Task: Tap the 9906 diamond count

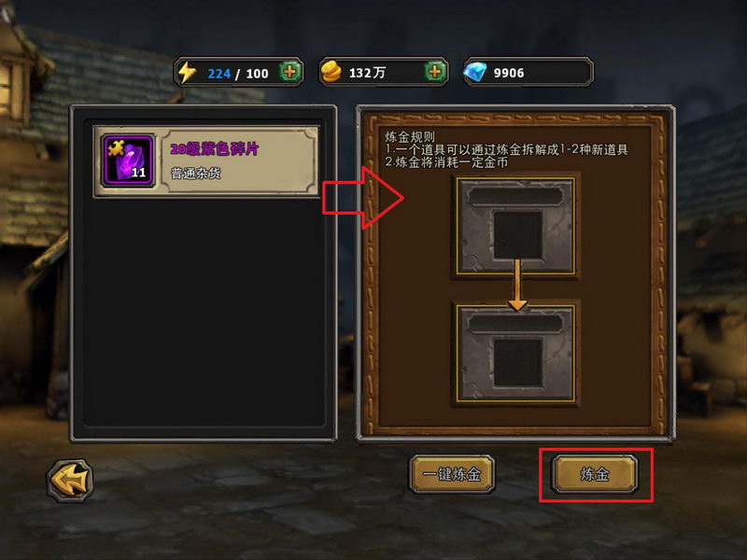Action: point(509,73)
